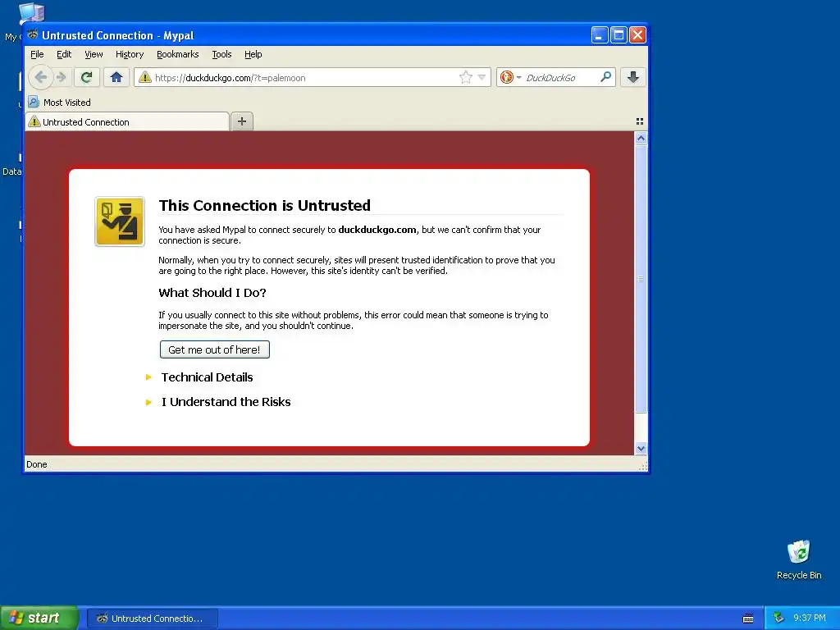The image size is (840, 630).
Task: Click the 9:37 PM system clock
Action: [809, 618]
